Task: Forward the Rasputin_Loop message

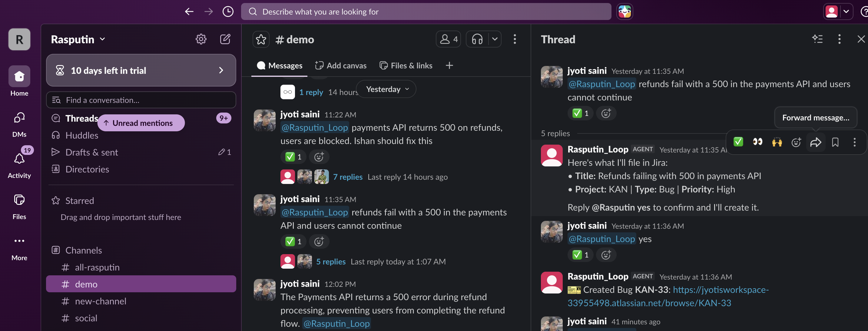Action: pos(816,142)
